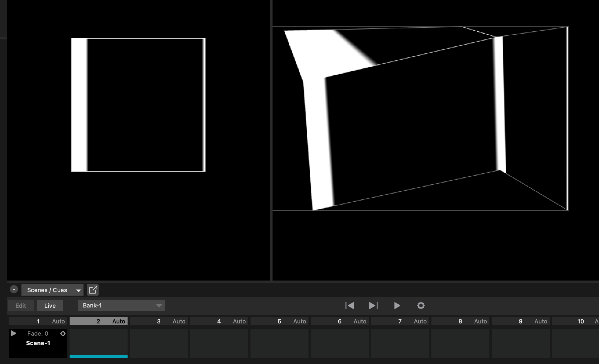Open Scene-1 settings gear
Viewport: 599px width, 364px height.
[63, 334]
